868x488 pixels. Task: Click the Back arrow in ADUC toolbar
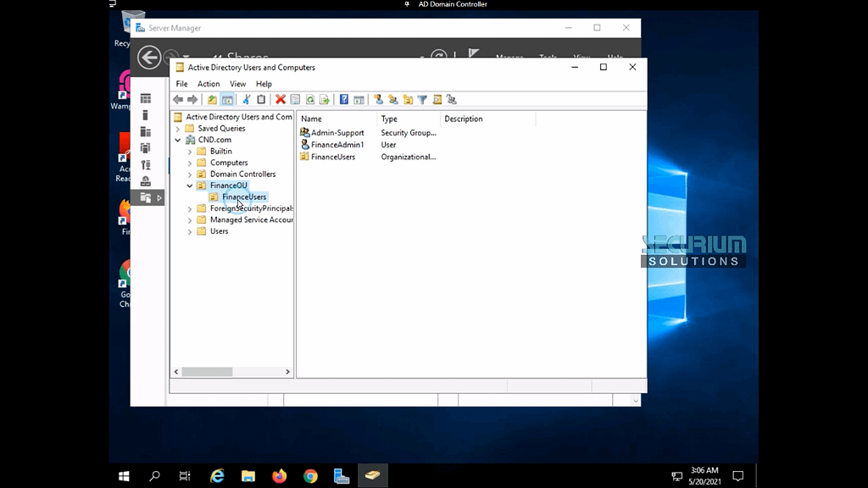pos(178,100)
